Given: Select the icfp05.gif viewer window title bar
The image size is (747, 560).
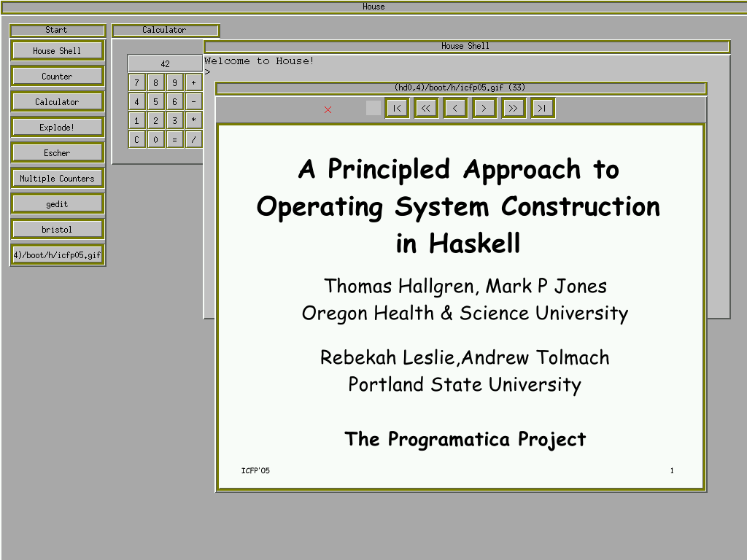Looking at the screenshot, I should pyautogui.click(x=460, y=88).
